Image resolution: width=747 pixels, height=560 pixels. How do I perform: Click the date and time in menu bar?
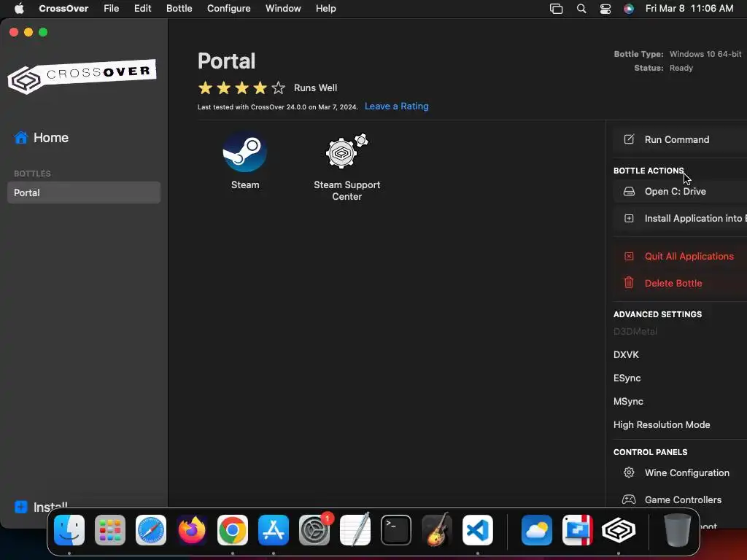tap(689, 9)
